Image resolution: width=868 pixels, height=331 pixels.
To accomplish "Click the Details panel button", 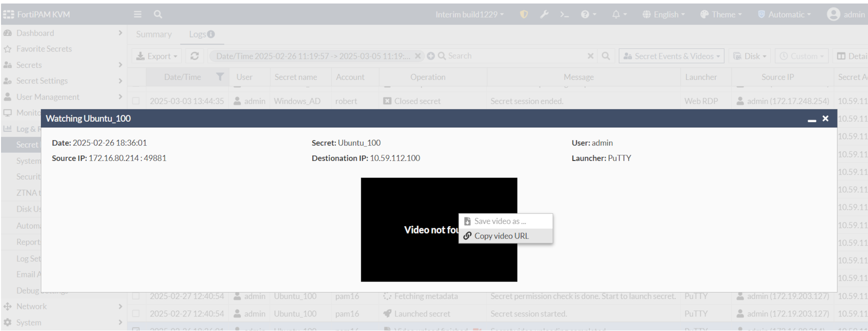I will (x=851, y=56).
